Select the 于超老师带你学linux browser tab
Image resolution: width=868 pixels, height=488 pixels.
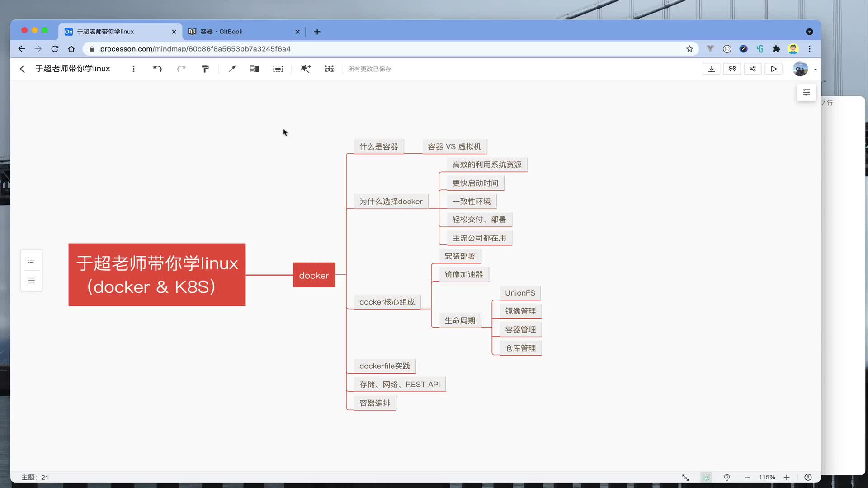pos(120,32)
